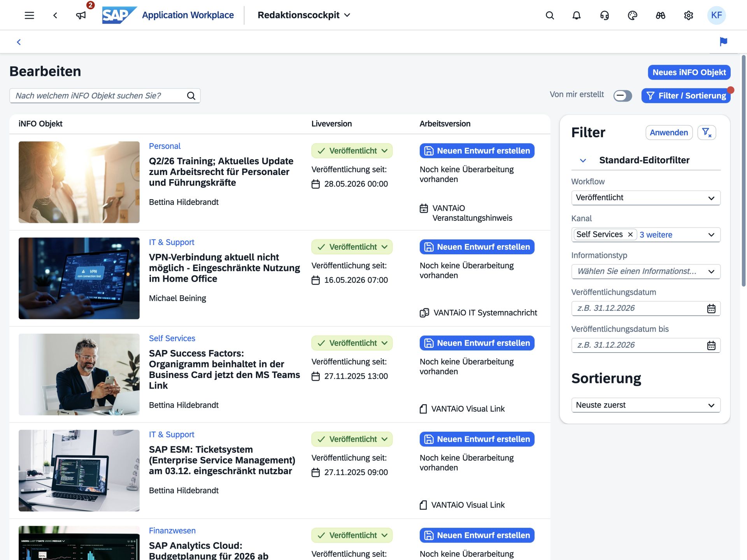Click the VANTAiO IT Systemnachricht icon

424,313
